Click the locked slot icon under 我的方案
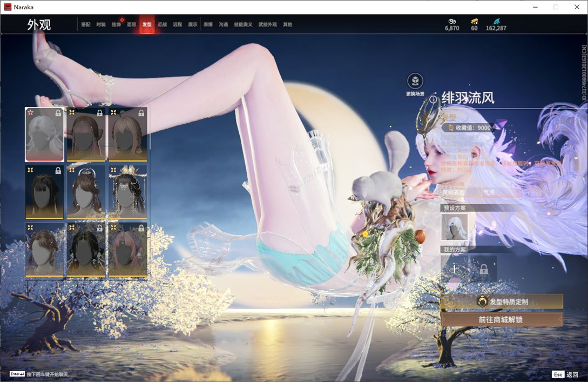 click(x=484, y=269)
